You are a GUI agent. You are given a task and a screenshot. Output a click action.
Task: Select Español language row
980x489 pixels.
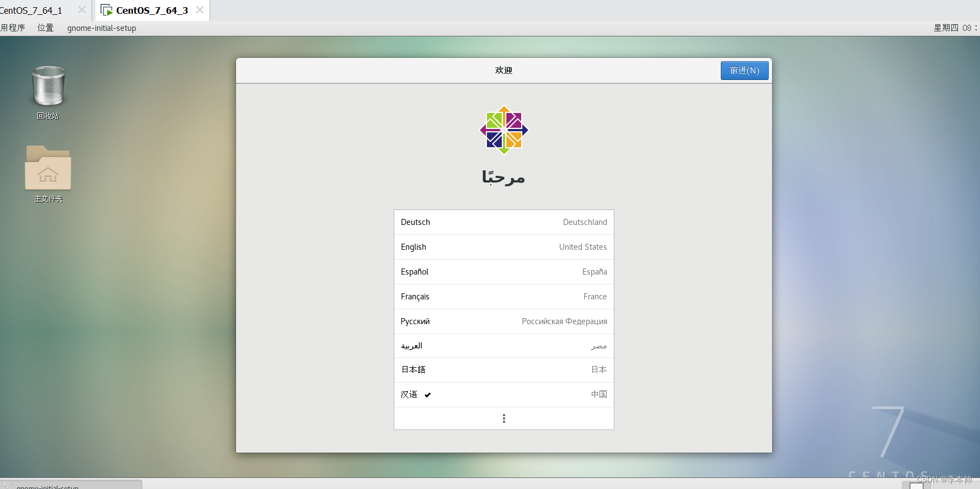point(504,272)
